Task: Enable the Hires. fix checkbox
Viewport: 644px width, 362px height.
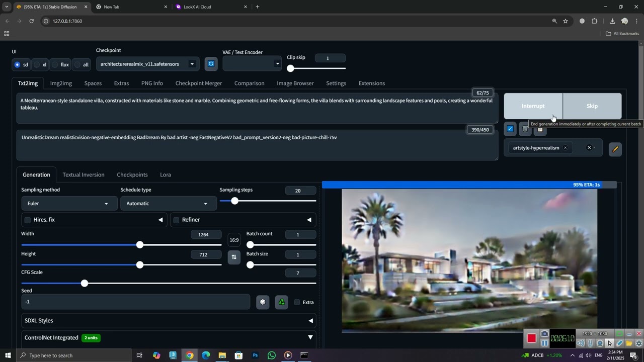Action: [x=27, y=220]
